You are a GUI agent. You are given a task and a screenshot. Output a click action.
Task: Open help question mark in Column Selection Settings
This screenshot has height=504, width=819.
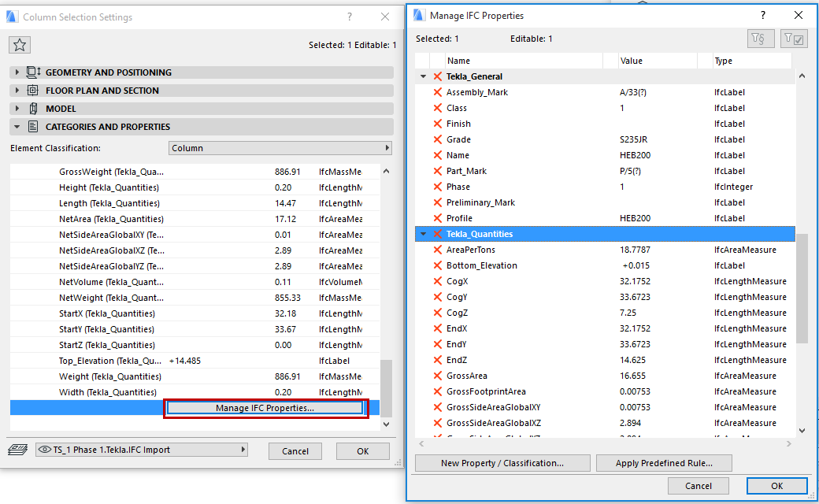[x=350, y=17]
